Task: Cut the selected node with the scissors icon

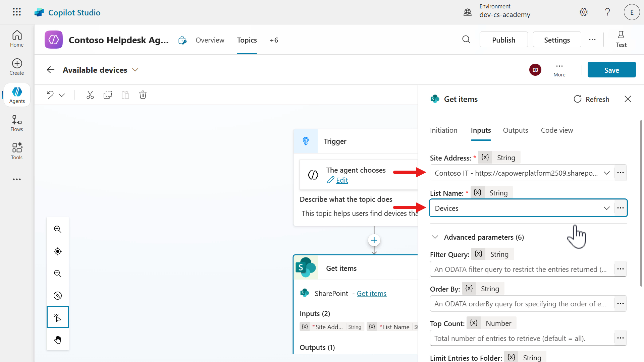Action: click(90, 95)
